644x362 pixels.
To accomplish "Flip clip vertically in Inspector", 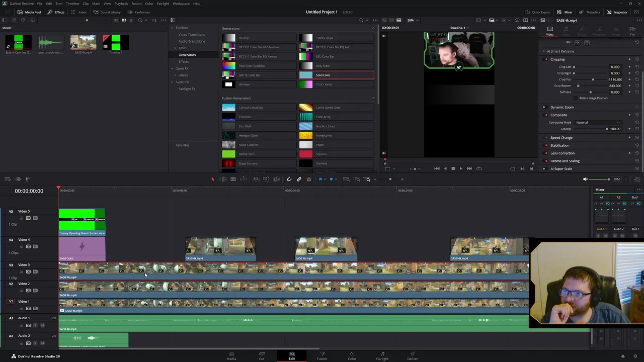I will [x=587, y=43].
